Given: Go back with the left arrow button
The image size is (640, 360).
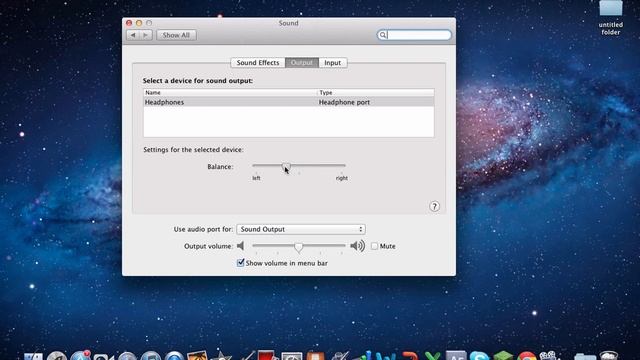Looking at the screenshot, I should click(133, 35).
